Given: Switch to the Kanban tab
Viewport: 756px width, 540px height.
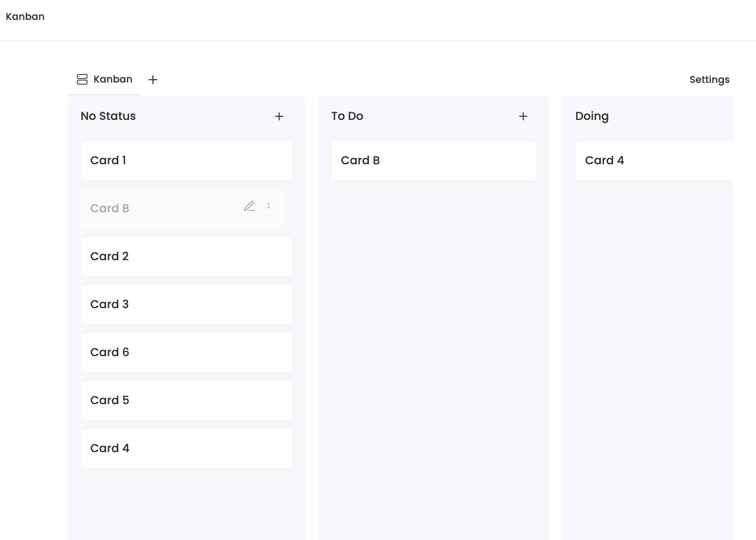Looking at the screenshot, I should point(104,79).
